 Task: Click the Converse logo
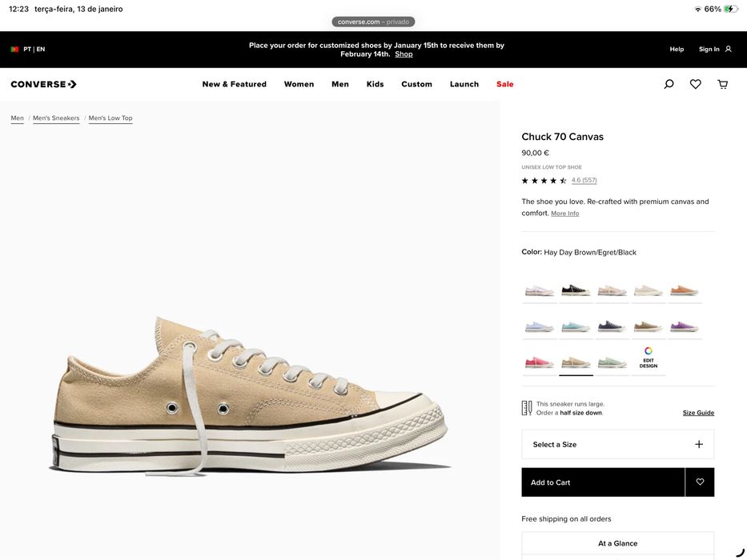[44, 84]
